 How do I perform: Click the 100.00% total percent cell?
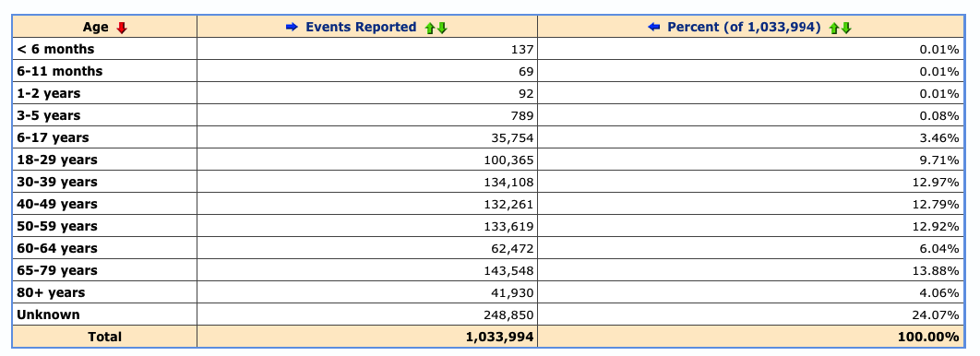click(750, 337)
